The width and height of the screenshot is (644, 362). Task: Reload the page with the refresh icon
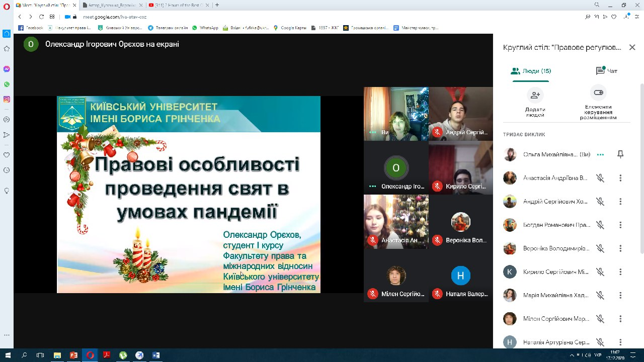(x=41, y=17)
